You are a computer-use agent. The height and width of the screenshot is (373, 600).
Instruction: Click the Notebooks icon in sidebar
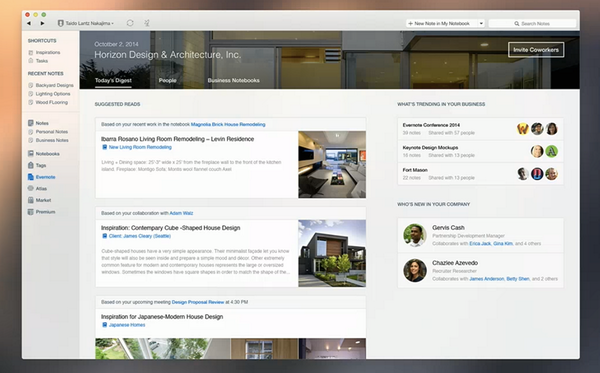click(x=31, y=153)
